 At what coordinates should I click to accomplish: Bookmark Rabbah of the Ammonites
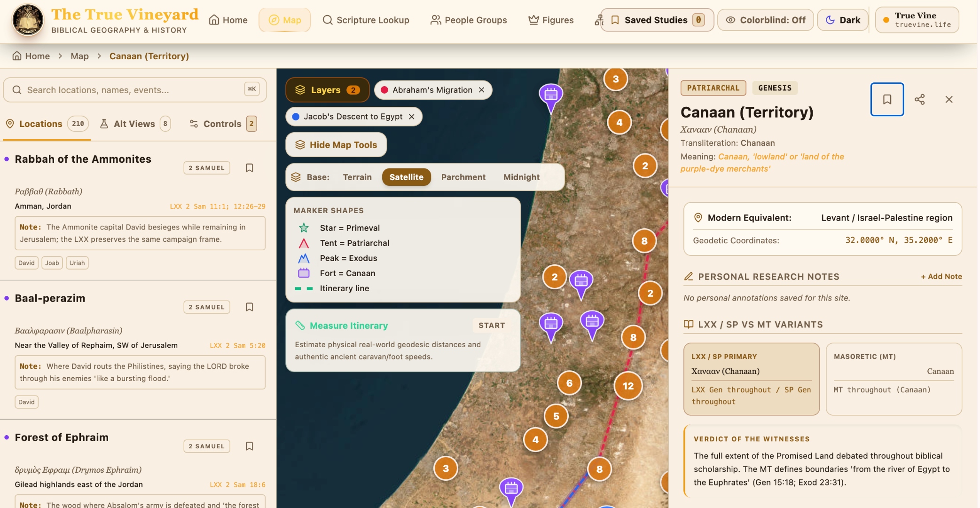pos(250,168)
